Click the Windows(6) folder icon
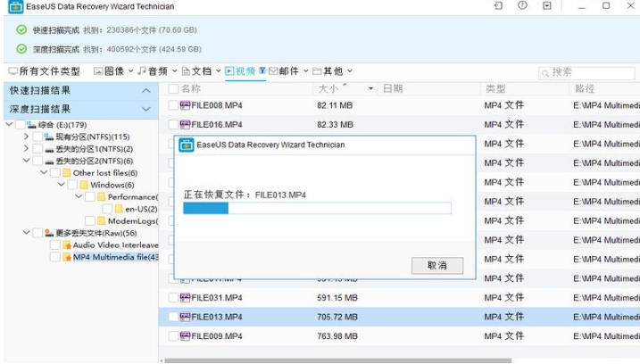The width and height of the screenshot is (640, 364). 84,185
